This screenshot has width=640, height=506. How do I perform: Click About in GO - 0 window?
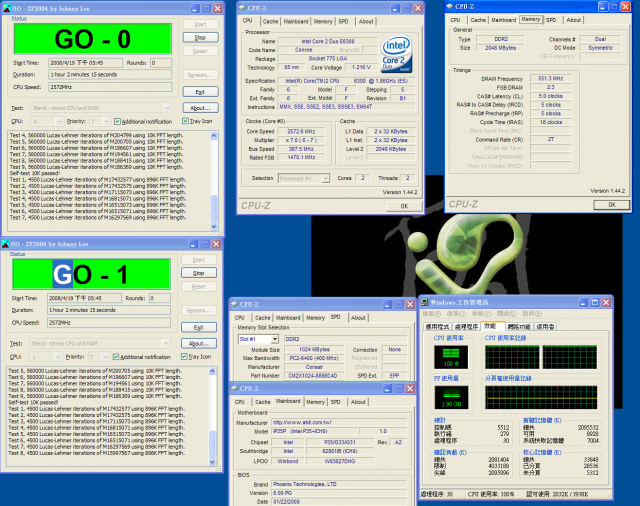[x=200, y=108]
